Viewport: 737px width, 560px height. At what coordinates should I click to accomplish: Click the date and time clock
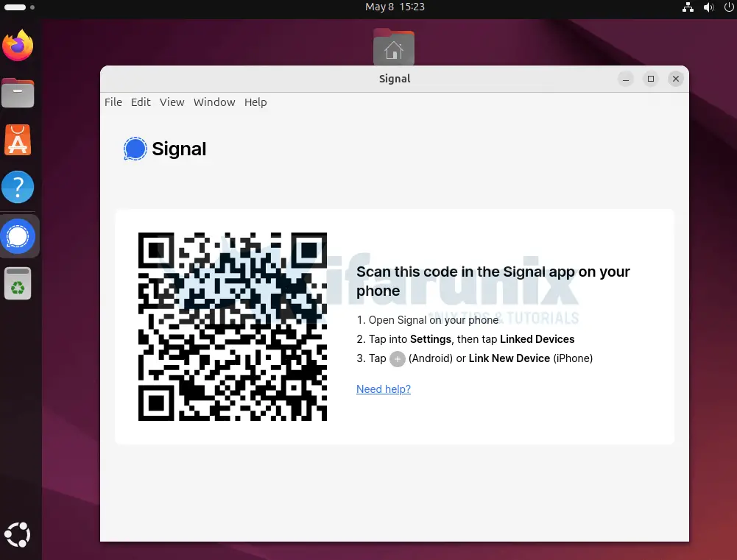coord(394,7)
